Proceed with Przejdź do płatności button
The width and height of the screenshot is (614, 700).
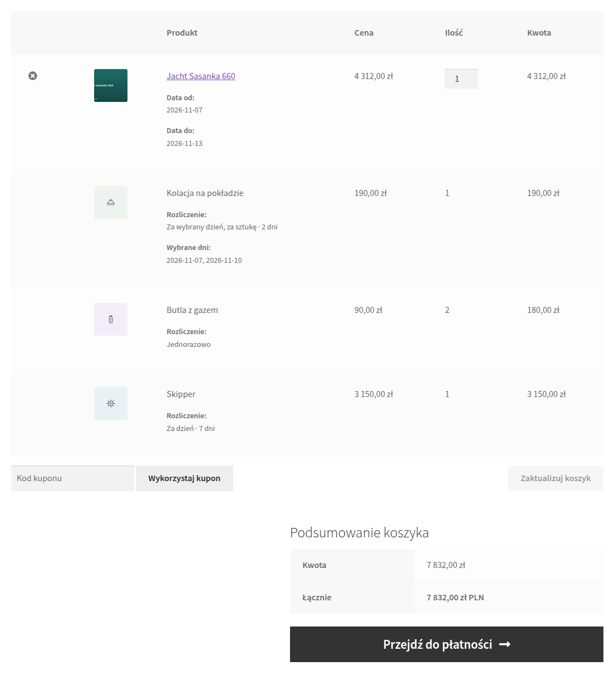(x=446, y=644)
